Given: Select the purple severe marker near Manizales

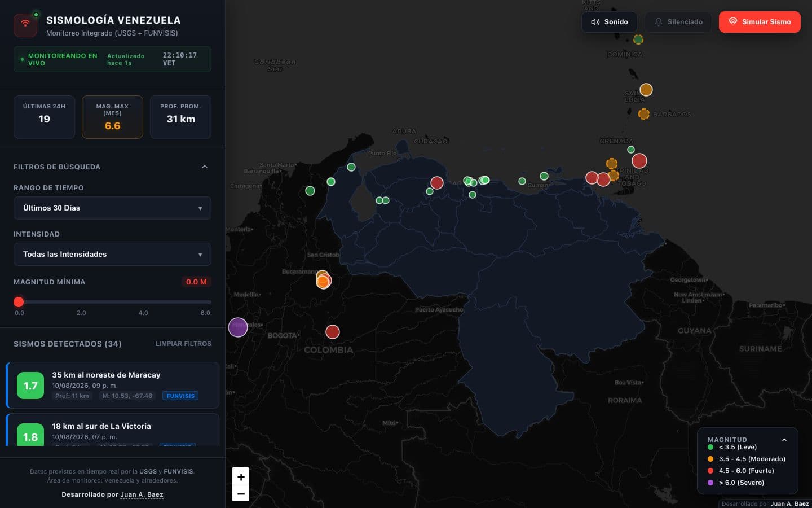Looking at the screenshot, I should [x=238, y=327].
